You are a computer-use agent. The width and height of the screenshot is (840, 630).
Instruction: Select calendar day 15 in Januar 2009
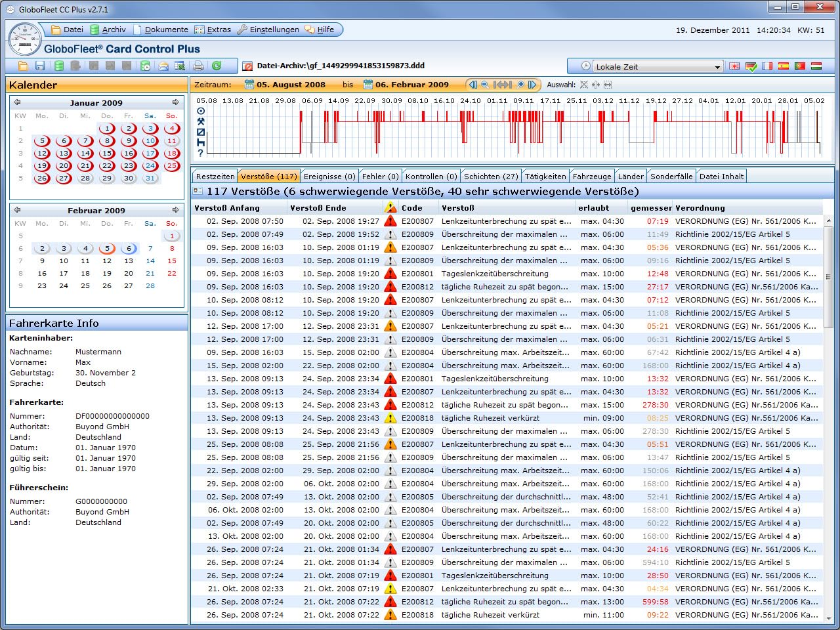tap(107, 153)
